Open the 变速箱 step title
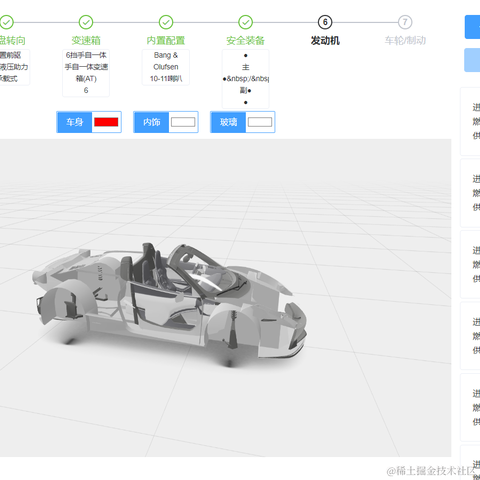Screen dimensions: 480x480 click(86, 41)
